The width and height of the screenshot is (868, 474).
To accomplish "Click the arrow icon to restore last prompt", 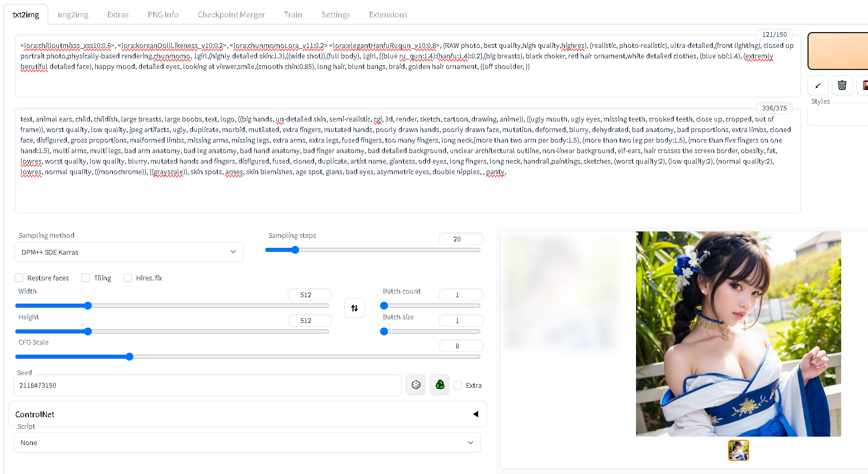I will tap(818, 85).
